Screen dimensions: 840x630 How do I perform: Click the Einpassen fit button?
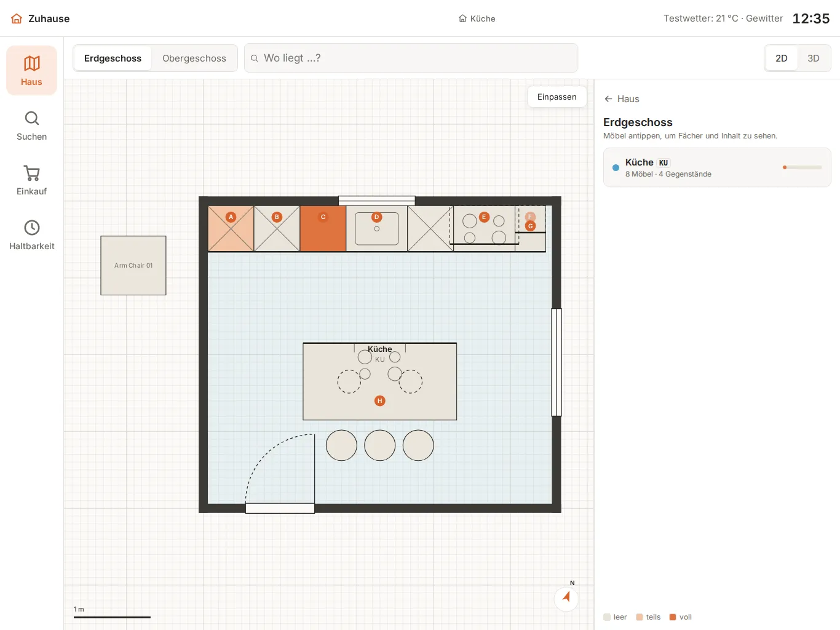click(557, 97)
